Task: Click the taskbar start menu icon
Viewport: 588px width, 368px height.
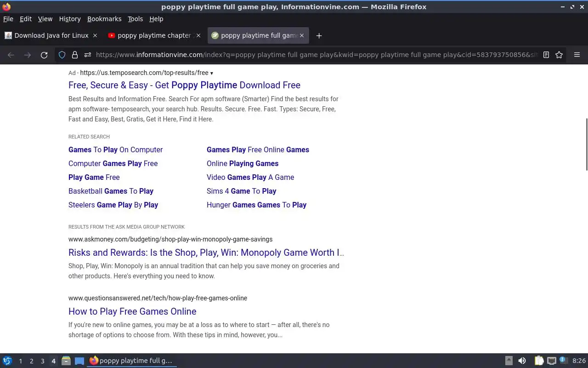Action: [x=7, y=361]
